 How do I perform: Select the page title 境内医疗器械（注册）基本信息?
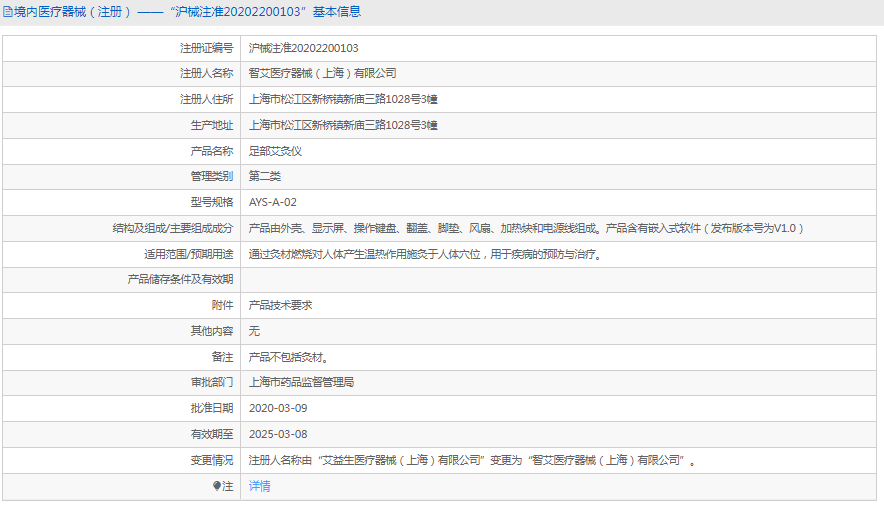point(187,12)
